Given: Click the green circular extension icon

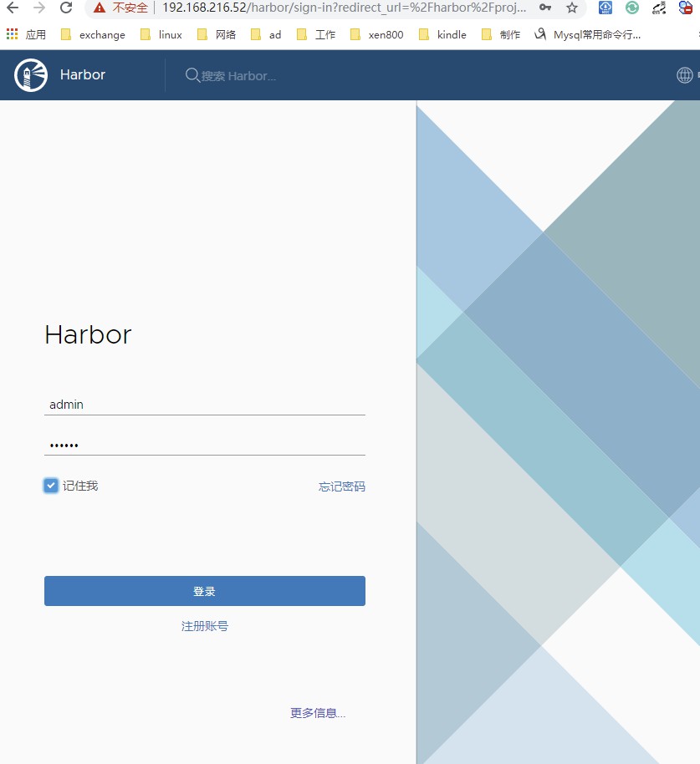Looking at the screenshot, I should pos(632,8).
